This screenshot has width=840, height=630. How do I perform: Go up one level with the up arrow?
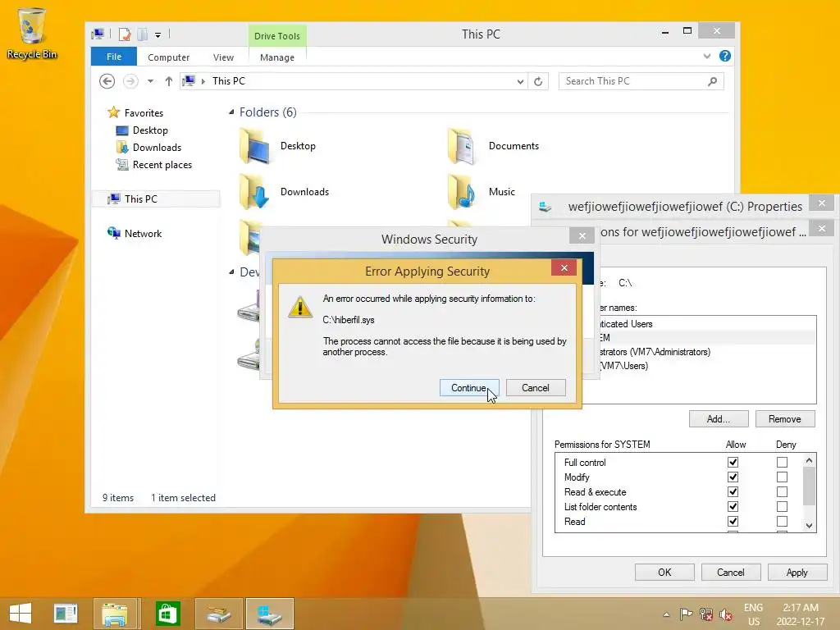click(169, 81)
